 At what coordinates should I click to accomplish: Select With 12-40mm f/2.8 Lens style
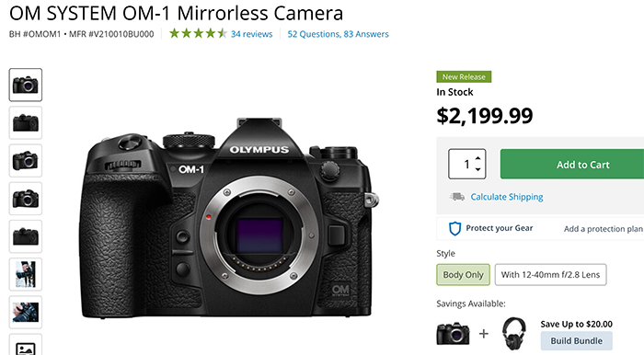click(x=550, y=275)
